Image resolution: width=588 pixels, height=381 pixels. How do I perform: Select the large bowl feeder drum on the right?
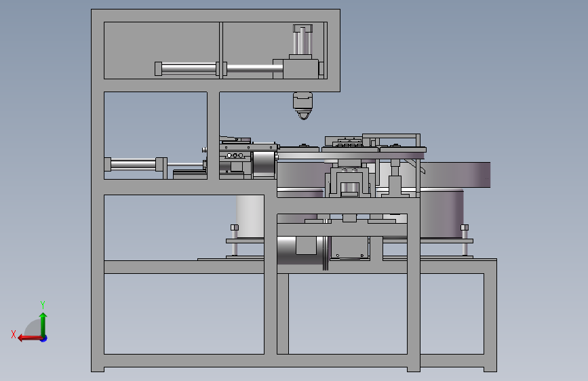pyautogui.click(x=455, y=175)
